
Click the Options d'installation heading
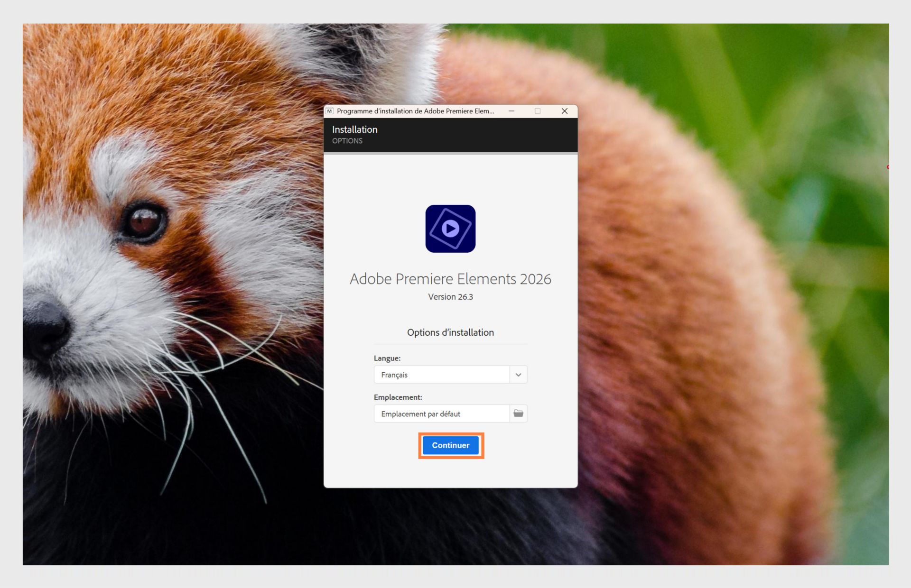[450, 332]
